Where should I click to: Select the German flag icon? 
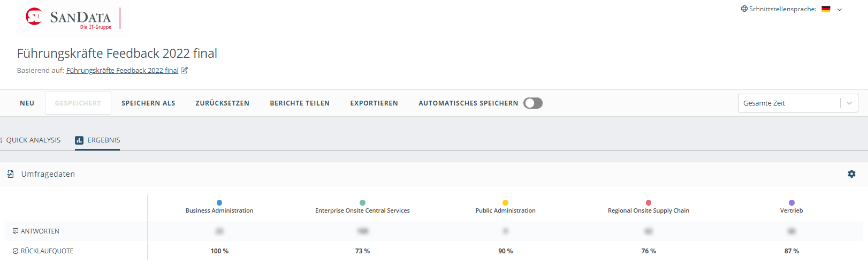826,9
